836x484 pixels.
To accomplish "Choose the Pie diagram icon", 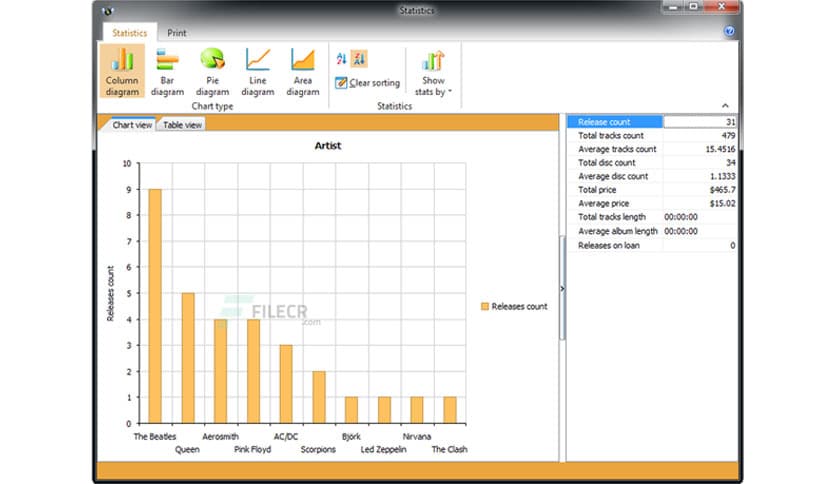I will point(212,71).
